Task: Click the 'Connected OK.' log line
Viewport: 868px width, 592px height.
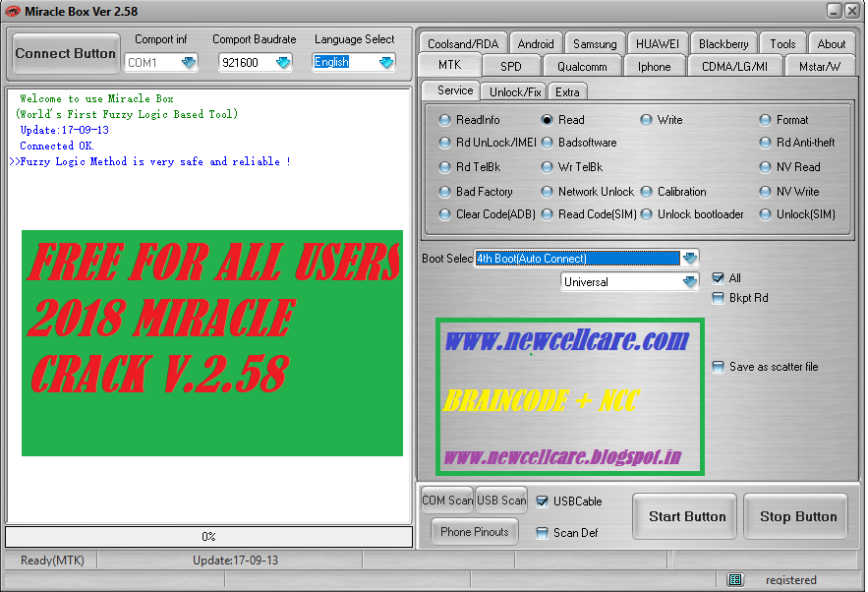Action: [x=57, y=146]
